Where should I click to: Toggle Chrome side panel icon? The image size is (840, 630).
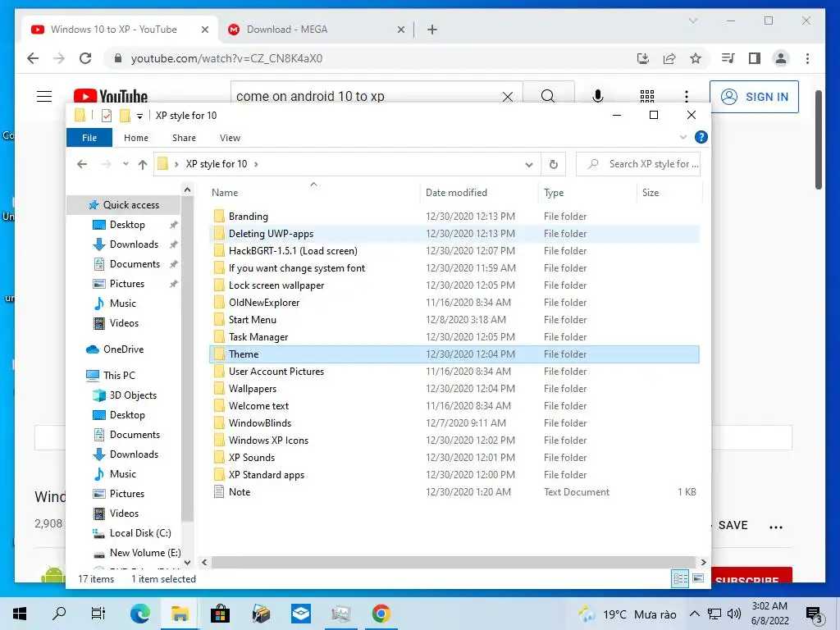point(755,58)
